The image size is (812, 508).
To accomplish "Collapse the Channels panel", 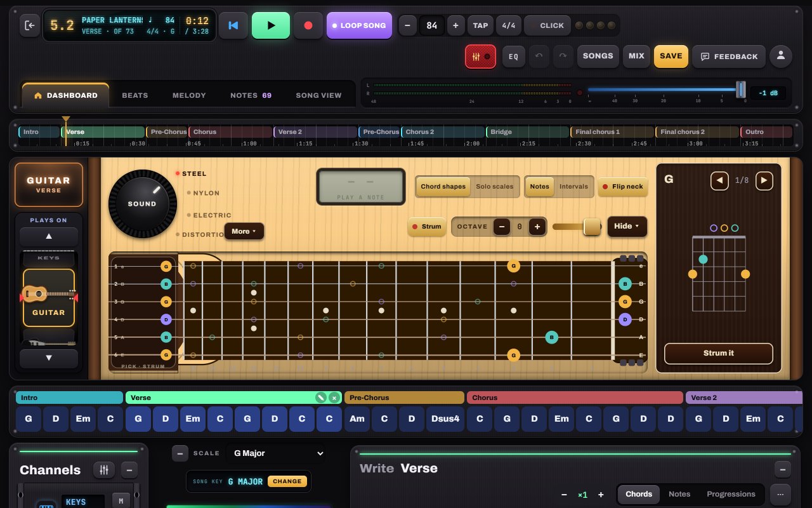I will coord(129,470).
